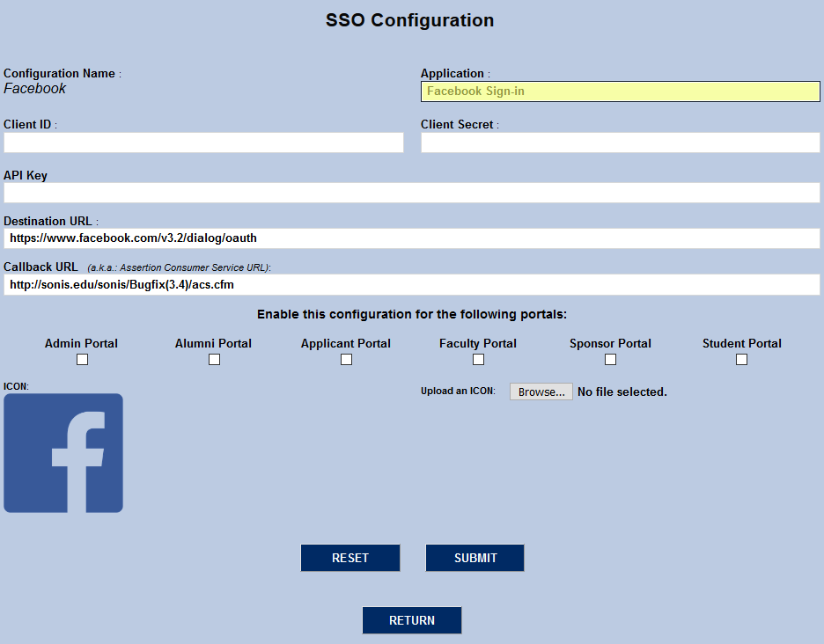Enable the Sponsor Portal checkbox
The height and width of the screenshot is (644, 824).
tap(610, 359)
